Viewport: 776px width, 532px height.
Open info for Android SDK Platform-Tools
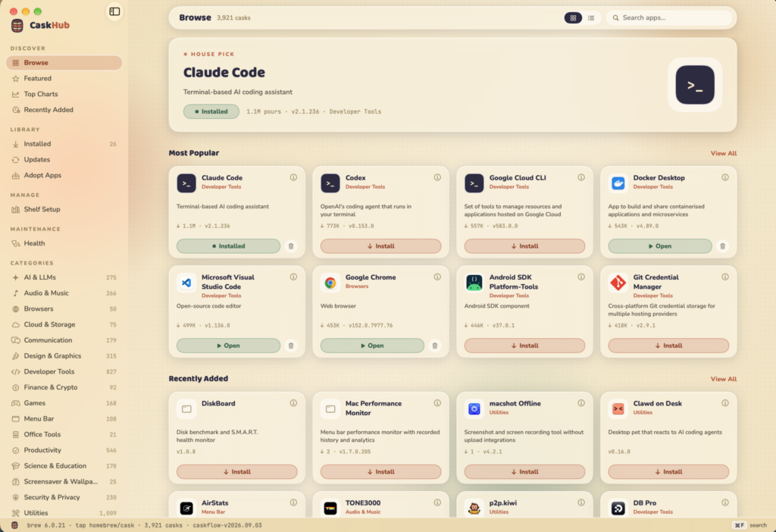[x=581, y=277]
